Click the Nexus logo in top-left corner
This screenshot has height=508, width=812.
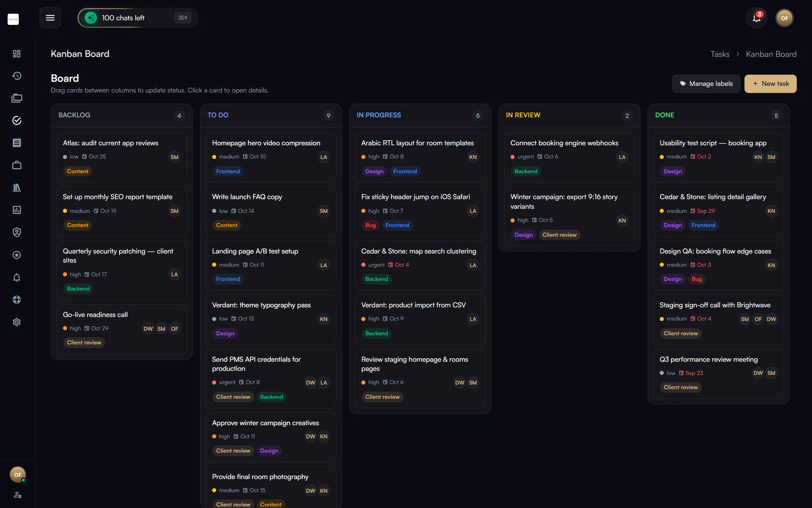[13, 19]
